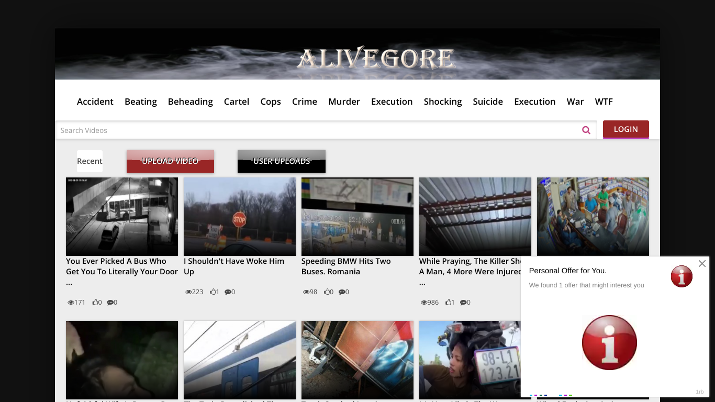Click the 'Personal Offer for You.' text
Screen dimensions: 715x402
point(567,270)
